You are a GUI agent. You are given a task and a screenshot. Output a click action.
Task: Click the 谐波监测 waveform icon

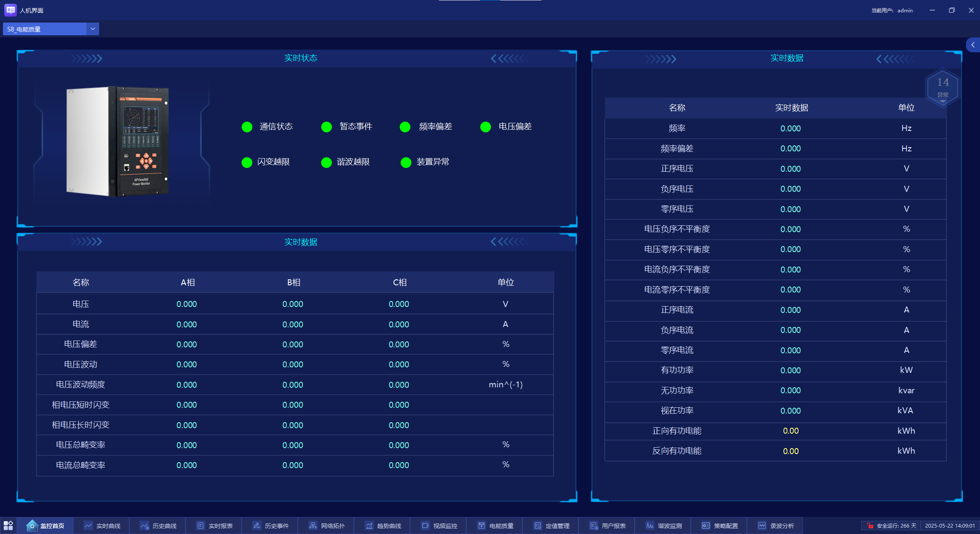(650, 525)
